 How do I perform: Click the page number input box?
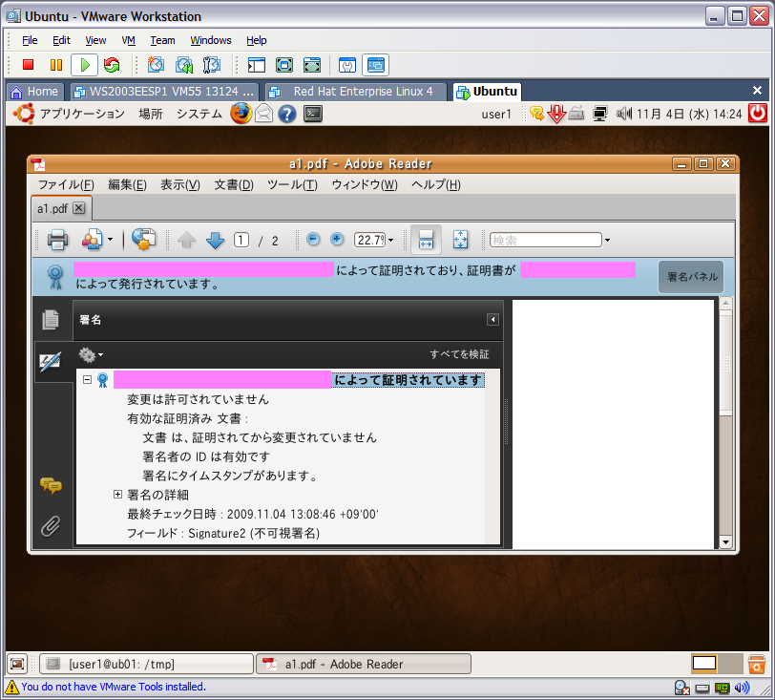pyautogui.click(x=241, y=240)
